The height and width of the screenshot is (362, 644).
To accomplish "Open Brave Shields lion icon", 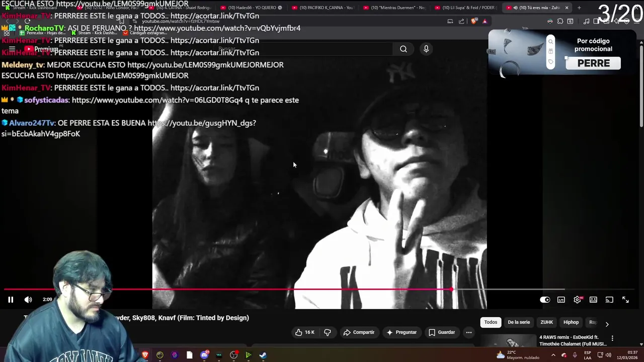I will pyautogui.click(x=474, y=21).
